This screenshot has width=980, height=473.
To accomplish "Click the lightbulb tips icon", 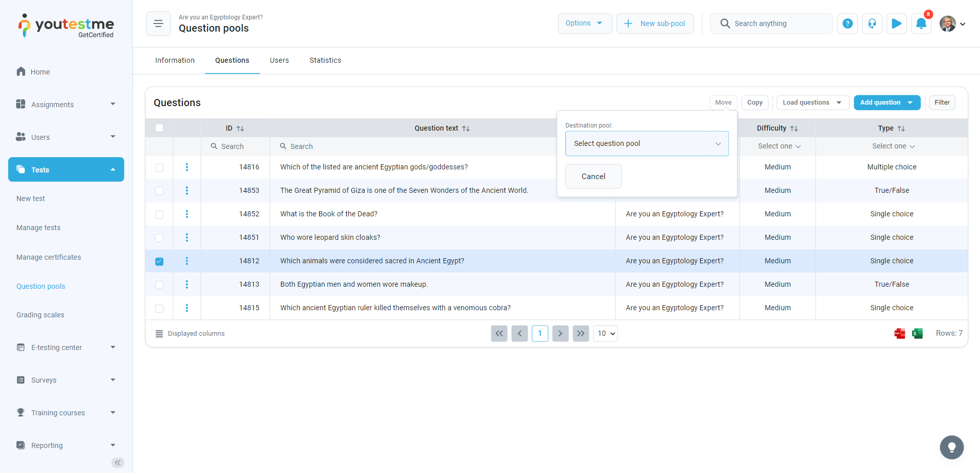I will point(951,447).
